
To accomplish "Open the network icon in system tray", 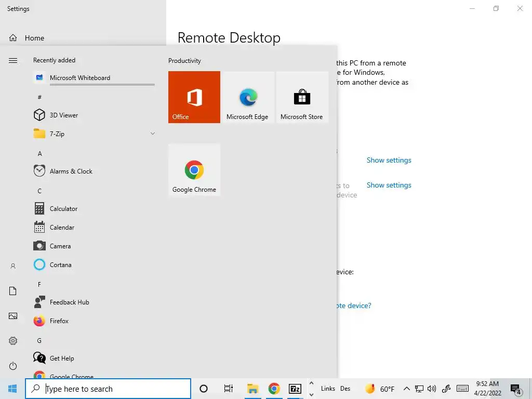I will click(x=419, y=389).
